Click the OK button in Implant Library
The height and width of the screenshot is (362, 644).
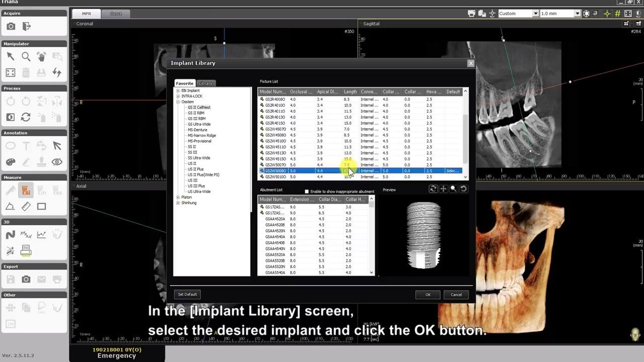pos(428,295)
